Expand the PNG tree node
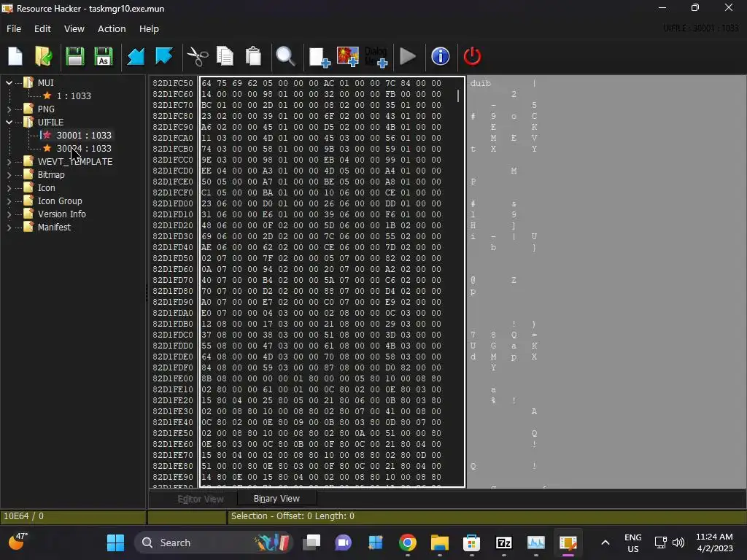 click(x=9, y=109)
